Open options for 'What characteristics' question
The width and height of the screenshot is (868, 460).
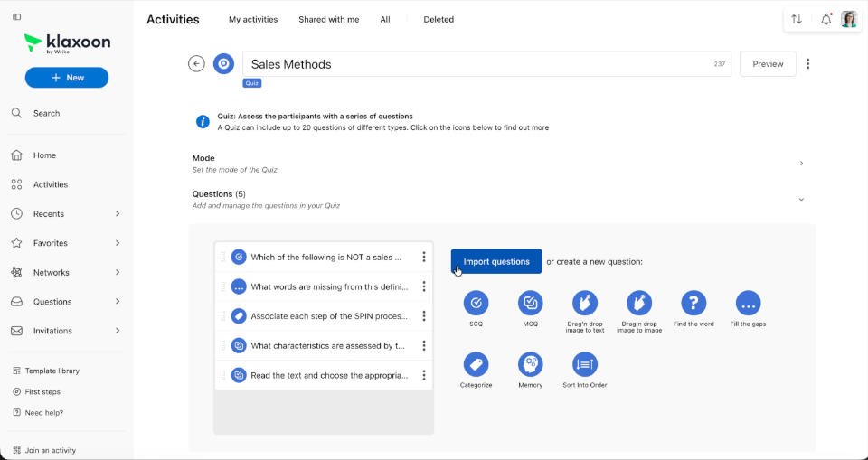click(423, 345)
